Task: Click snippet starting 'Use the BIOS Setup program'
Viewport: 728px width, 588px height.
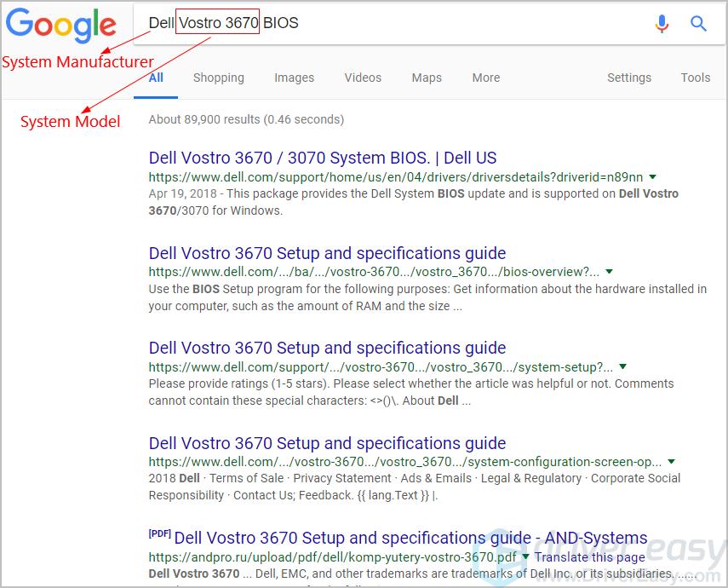Action: point(427,297)
